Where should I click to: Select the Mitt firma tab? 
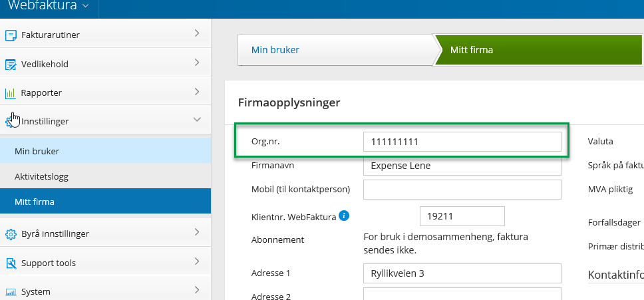472,50
